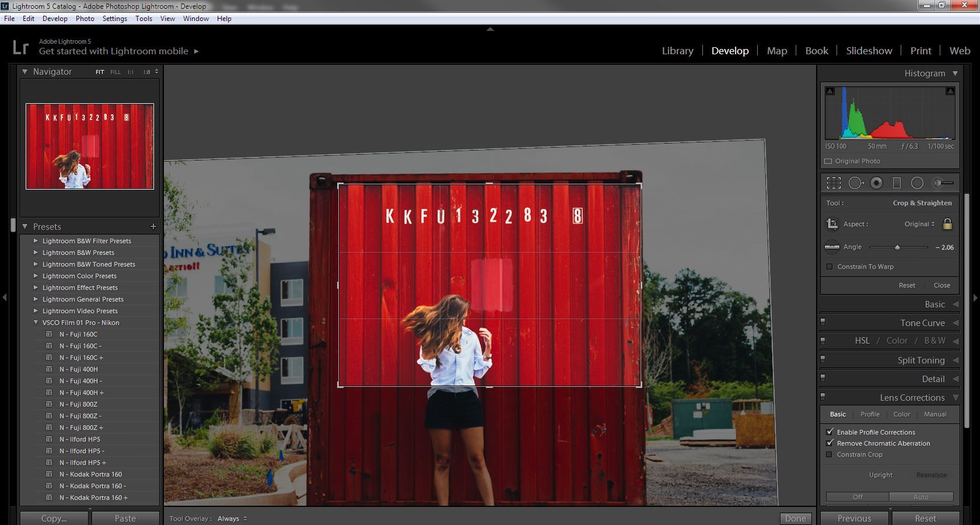This screenshot has width=980, height=525.
Task: Toggle shadow clipping indicator in histogram
Action: click(830, 91)
